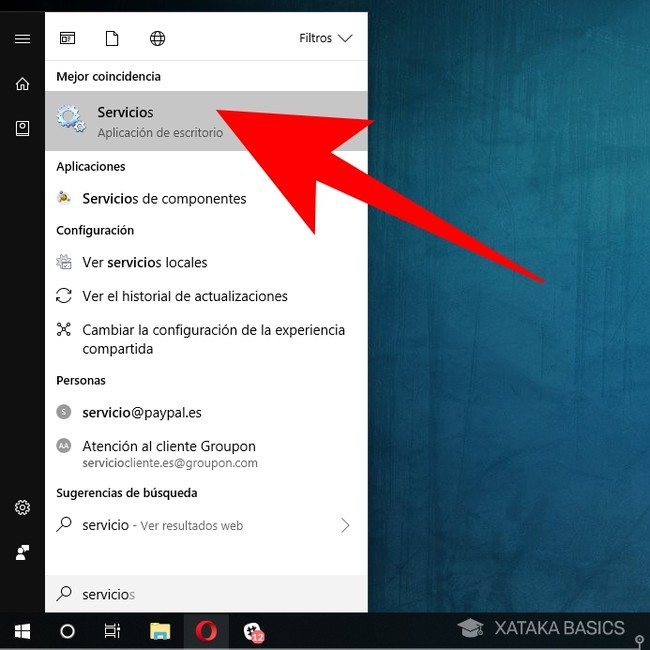Open the hamburger menu in search panel
The height and width of the screenshot is (650, 650).
(x=22, y=39)
